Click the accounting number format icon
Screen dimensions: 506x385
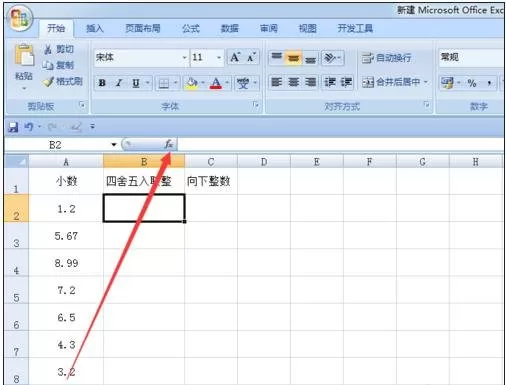(447, 83)
